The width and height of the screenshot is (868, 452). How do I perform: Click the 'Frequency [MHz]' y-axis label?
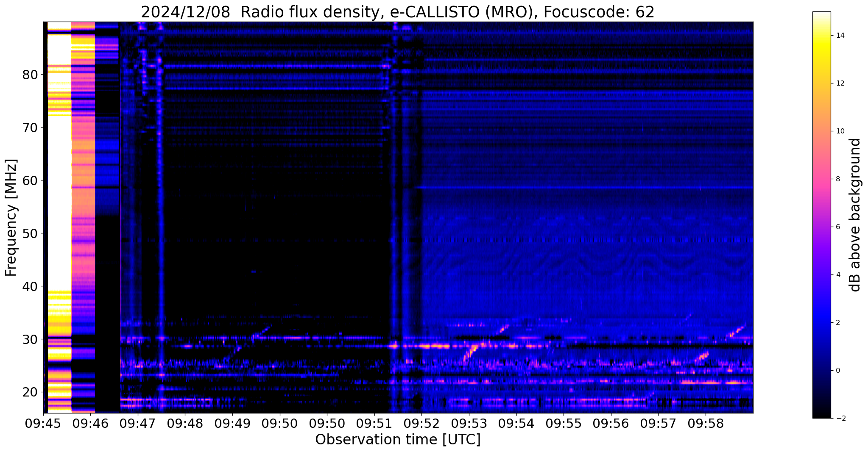11,217
